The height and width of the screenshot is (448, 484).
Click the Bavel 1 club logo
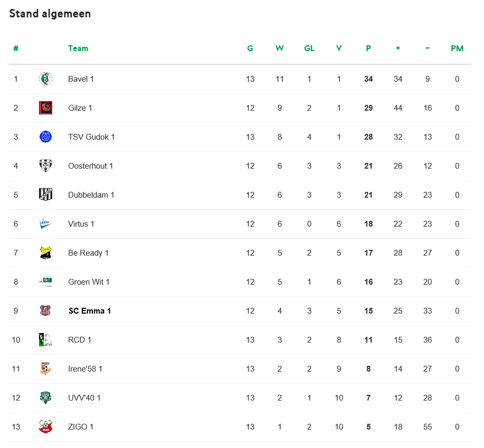point(45,79)
